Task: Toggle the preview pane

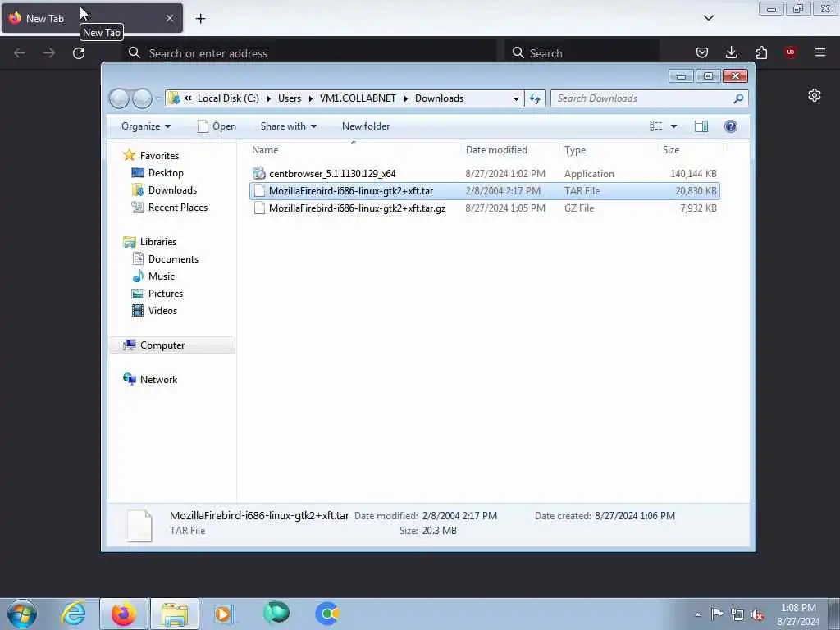Action: 701,126
